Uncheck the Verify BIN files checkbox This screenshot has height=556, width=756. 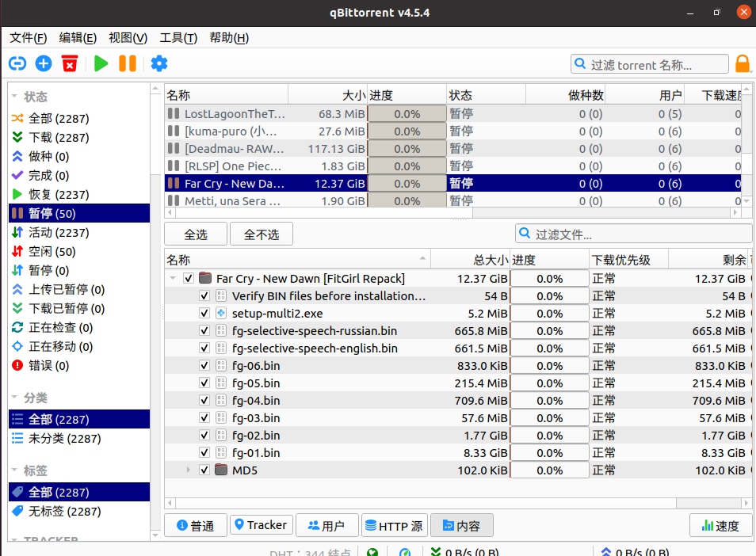coord(204,296)
